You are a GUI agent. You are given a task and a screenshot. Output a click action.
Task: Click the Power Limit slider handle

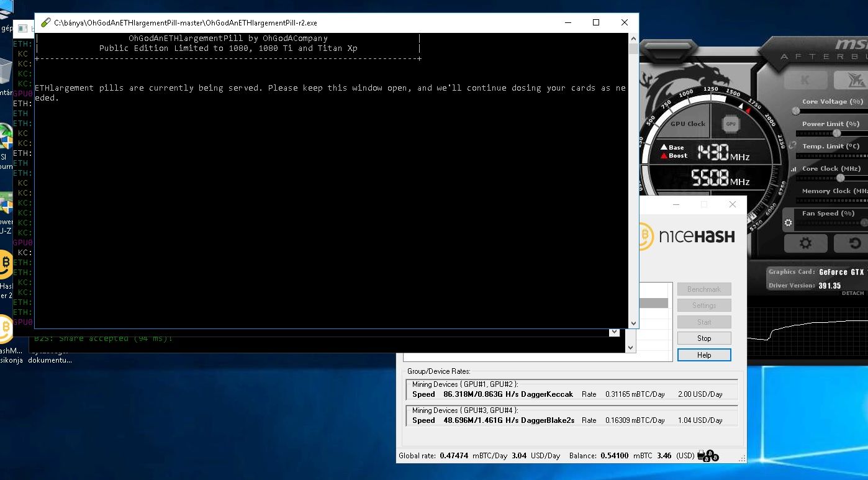pyautogui.click(x=836, y=133)
